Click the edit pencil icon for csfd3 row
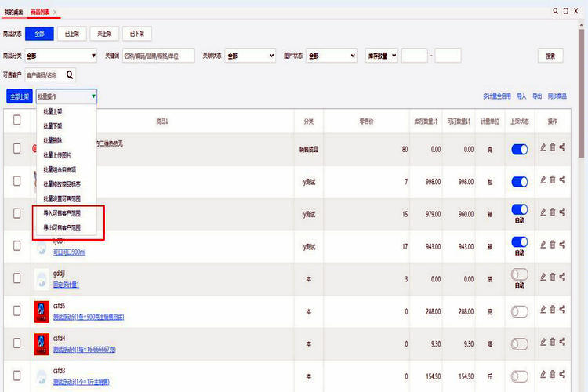The height and width of the screenshot is (392, 588). (x=543, y=376)
